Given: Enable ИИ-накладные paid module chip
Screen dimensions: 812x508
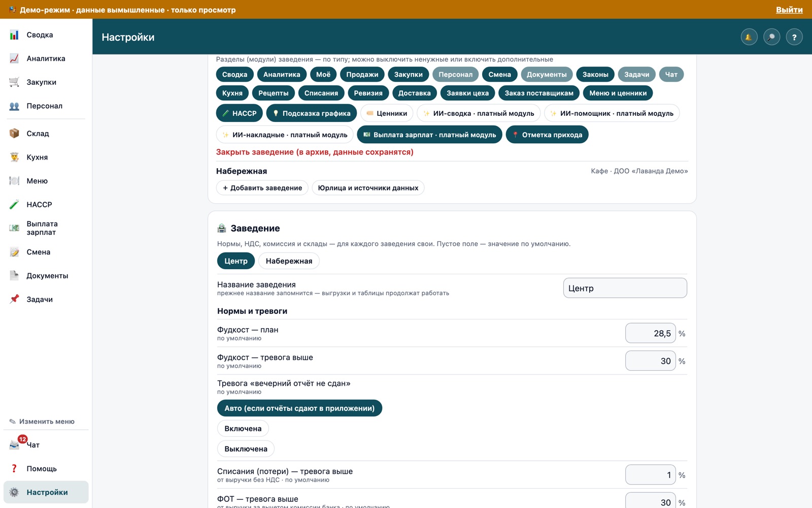Looking at the screenshot, I should (x=285, y=135).
